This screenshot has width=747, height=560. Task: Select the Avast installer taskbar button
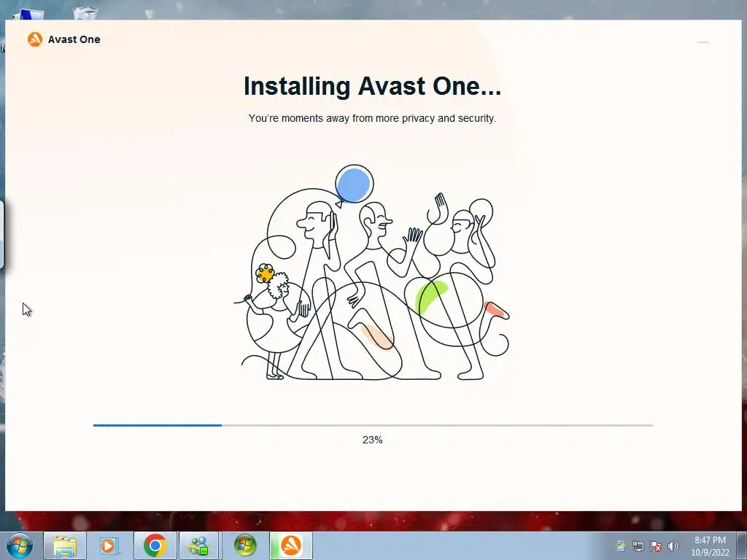click(291, 545)
